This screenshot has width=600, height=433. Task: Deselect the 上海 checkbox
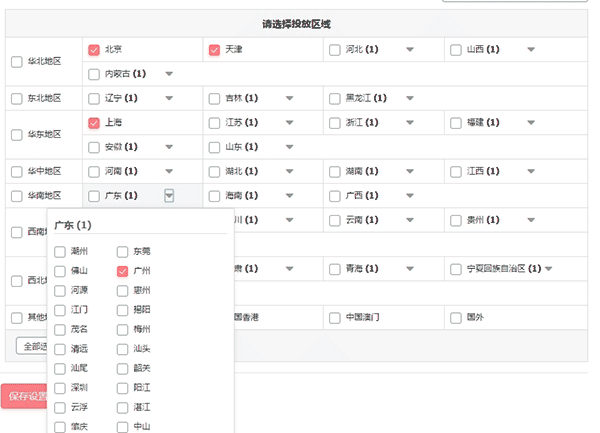pyautogui.click(x=94, y=123)
